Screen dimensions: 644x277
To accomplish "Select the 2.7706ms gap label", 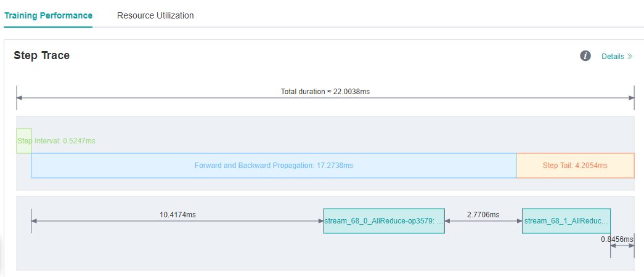I will click(483, 214).
